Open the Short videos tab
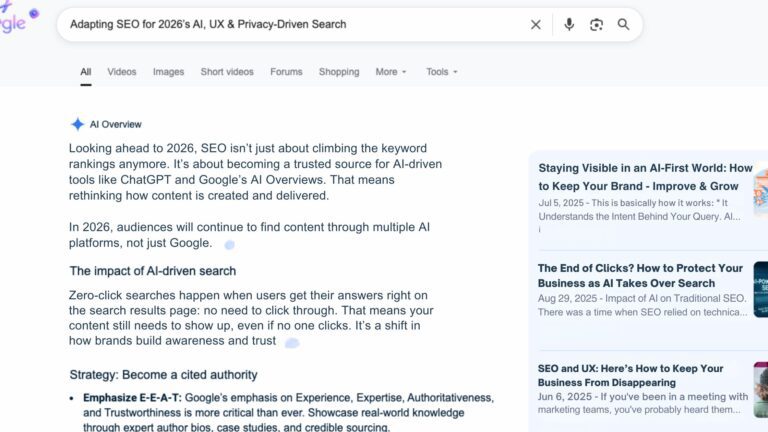The width and height of the screenshot is (768, 432). 227,72
